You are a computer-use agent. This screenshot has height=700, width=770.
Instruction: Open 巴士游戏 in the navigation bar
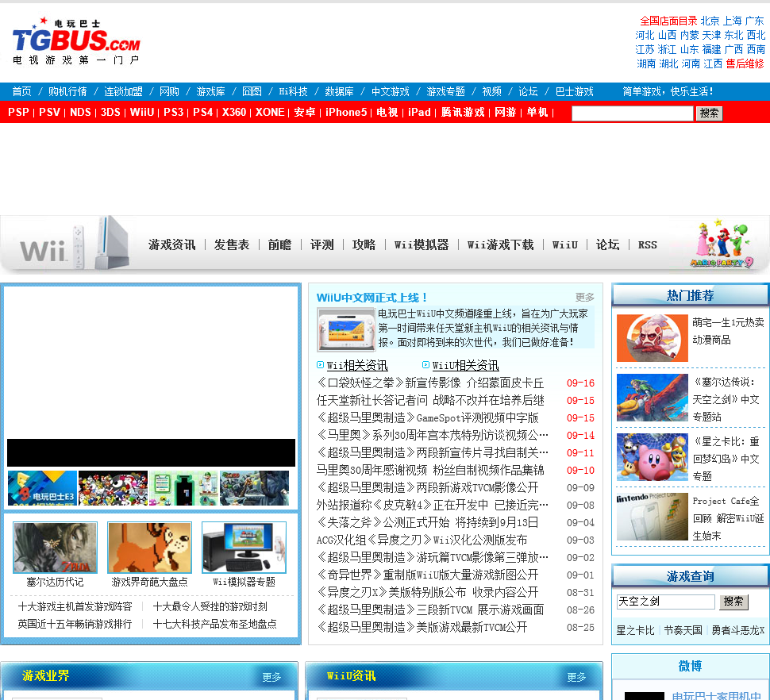point(575,91)
